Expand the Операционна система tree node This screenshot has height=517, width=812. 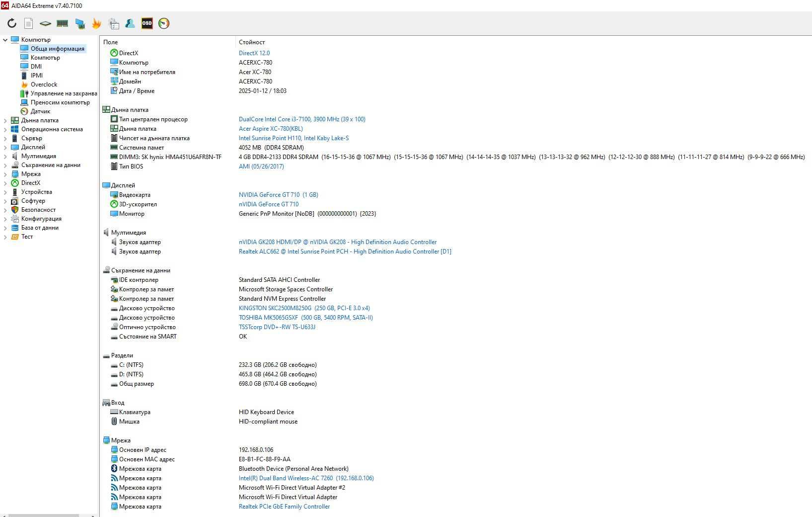coord(5,129)
